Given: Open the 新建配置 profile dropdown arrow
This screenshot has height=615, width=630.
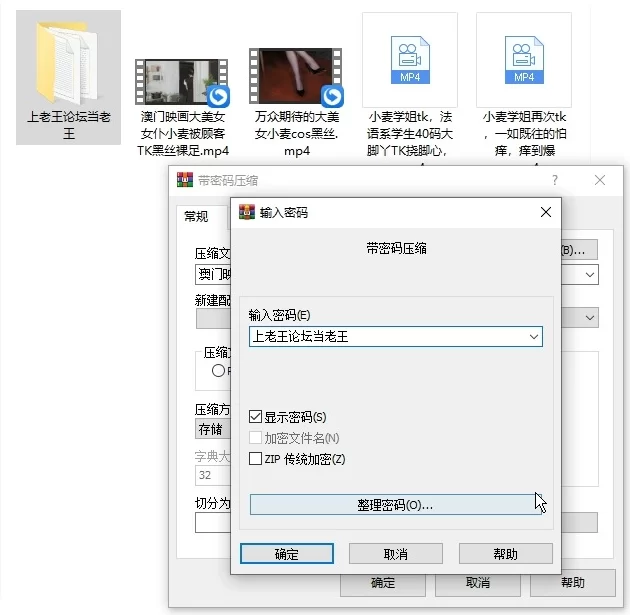Looking at the screenshot, I should [x=589, y=318].
